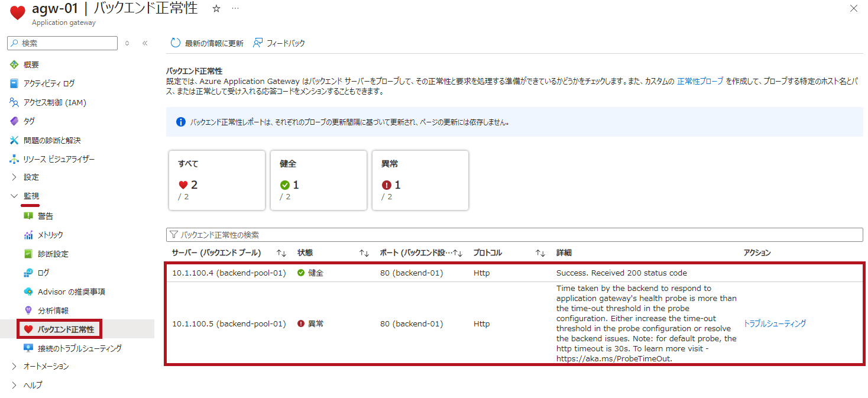
Task: Click the purple タグ icon
Action: [15, 121]
